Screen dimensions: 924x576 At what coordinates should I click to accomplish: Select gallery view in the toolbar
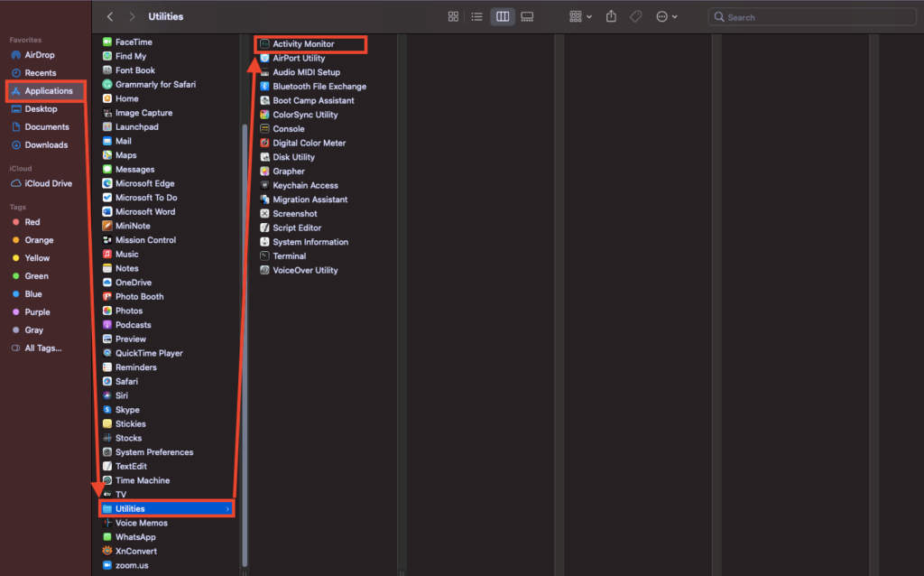click(x=527, y=16)
